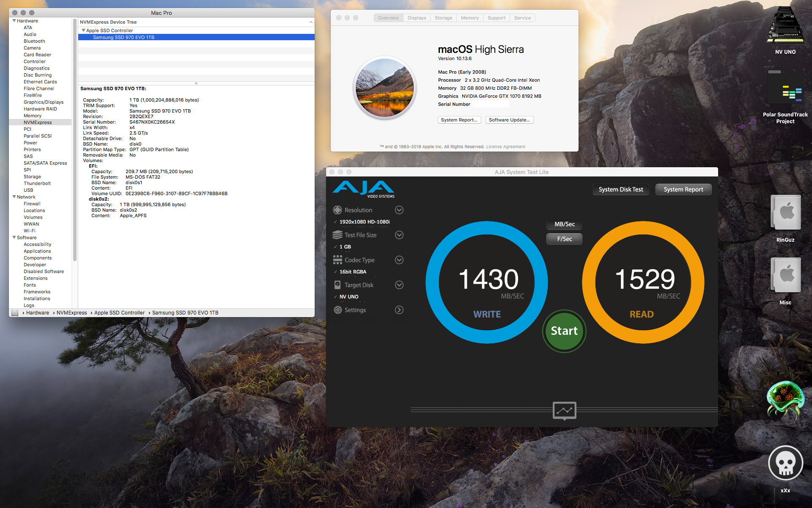Image resolution: width=812 pixels, height=508 pixels.
Task: Switch to the Memory tab
Action: [469, 18]
